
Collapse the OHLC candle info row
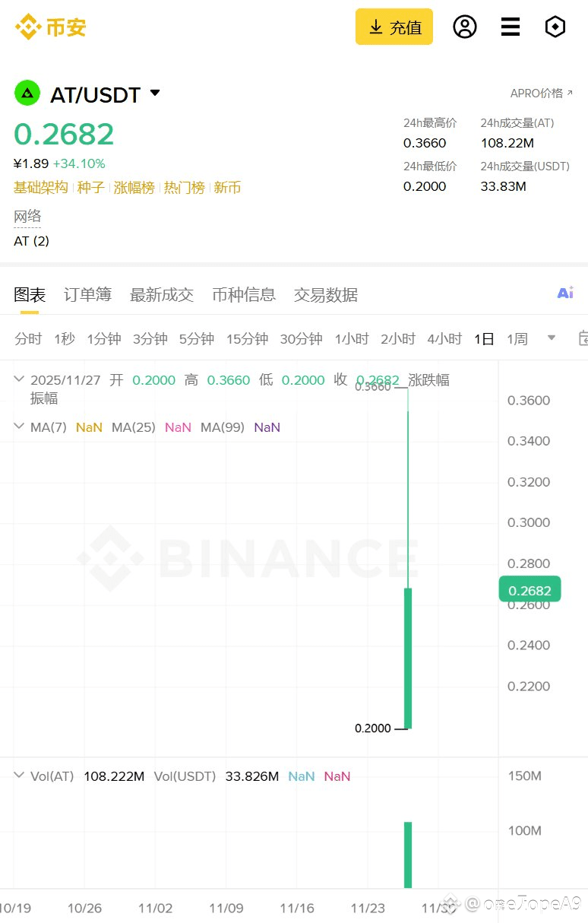[x=19, y=380]
